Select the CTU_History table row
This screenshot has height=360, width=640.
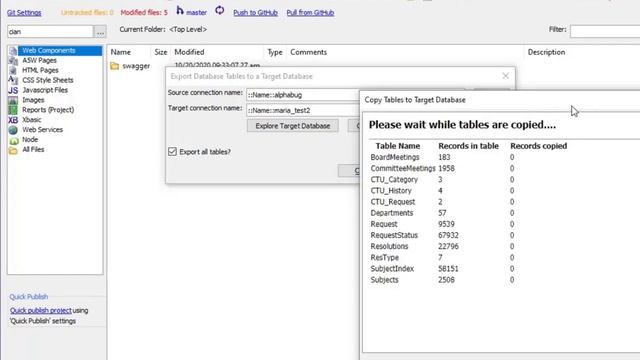pos(469,191)
